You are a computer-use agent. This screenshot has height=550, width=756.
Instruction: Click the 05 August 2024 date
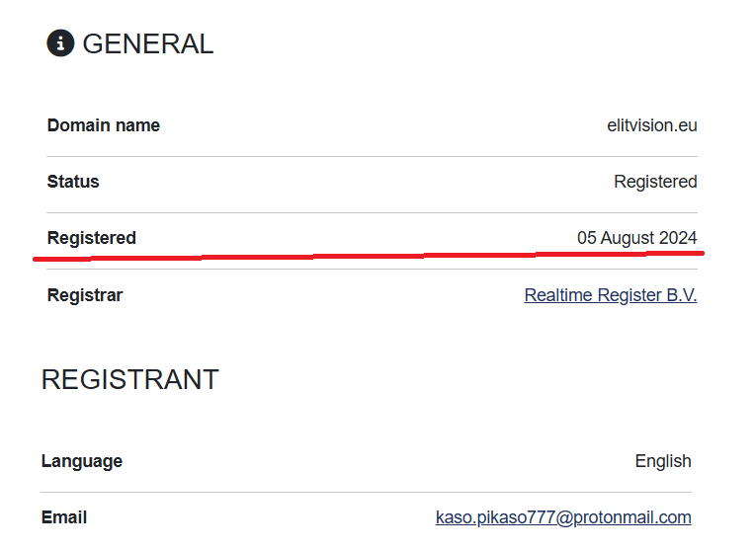tap(636, 238)
